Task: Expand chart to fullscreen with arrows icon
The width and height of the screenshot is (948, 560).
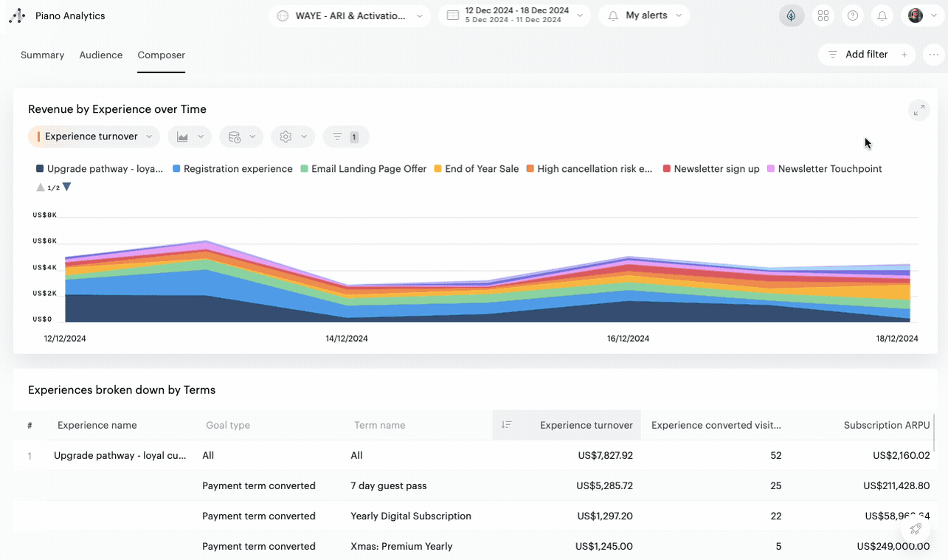Action: coord(918,110)
